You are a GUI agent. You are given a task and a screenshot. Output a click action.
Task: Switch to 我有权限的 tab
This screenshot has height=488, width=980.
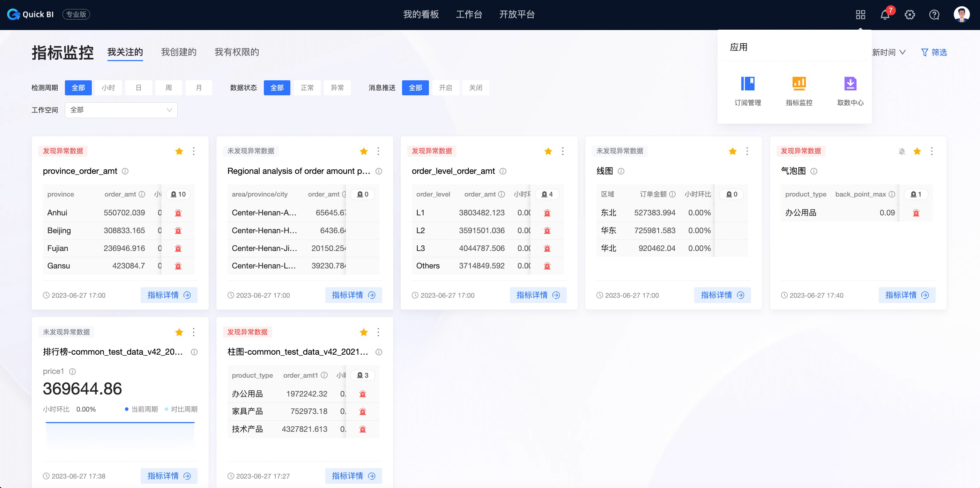click(237, 52)
